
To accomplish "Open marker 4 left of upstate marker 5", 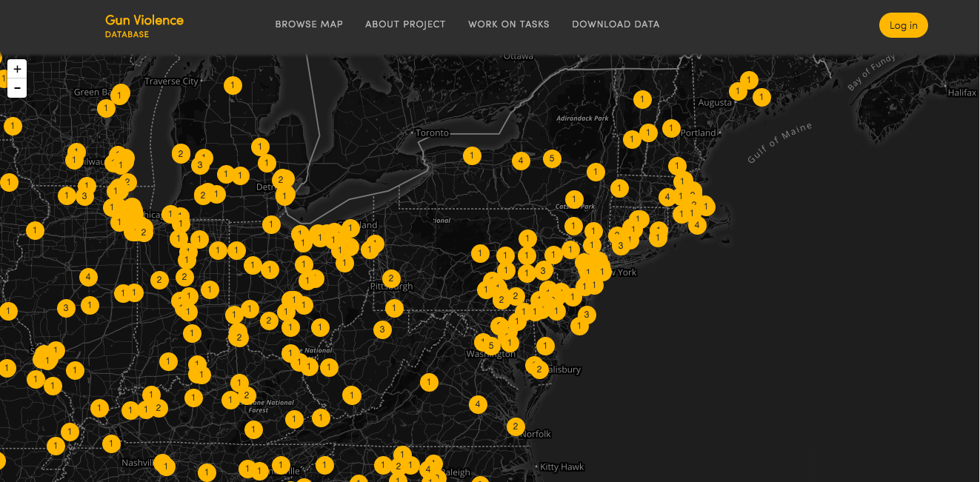I will coord(521,161).
